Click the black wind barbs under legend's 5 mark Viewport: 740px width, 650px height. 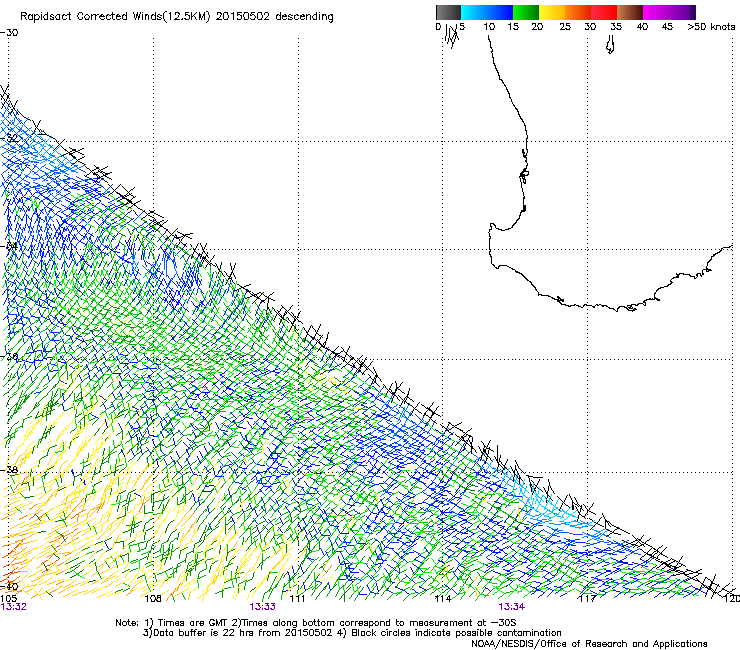(x=452, y=36)
